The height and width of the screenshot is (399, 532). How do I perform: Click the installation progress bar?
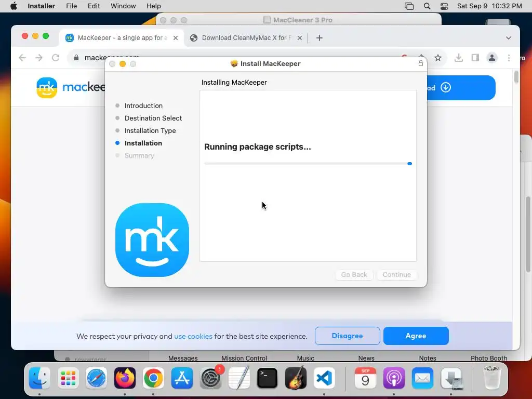point(308,164)
